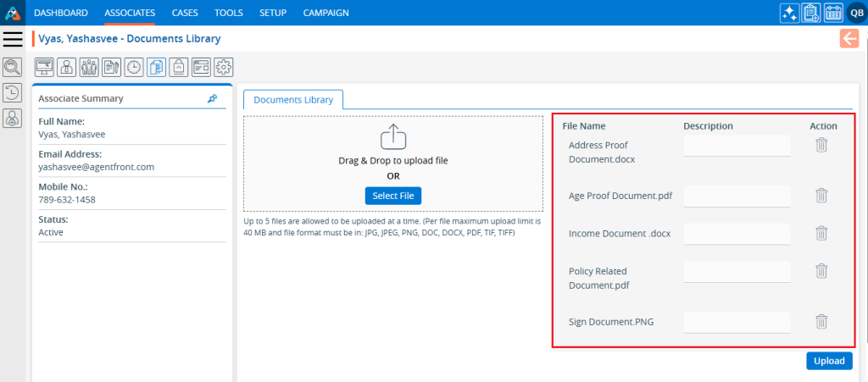Select the documents library toolbar icon
The height and width of the screenshot is (382, 868).
156,67
